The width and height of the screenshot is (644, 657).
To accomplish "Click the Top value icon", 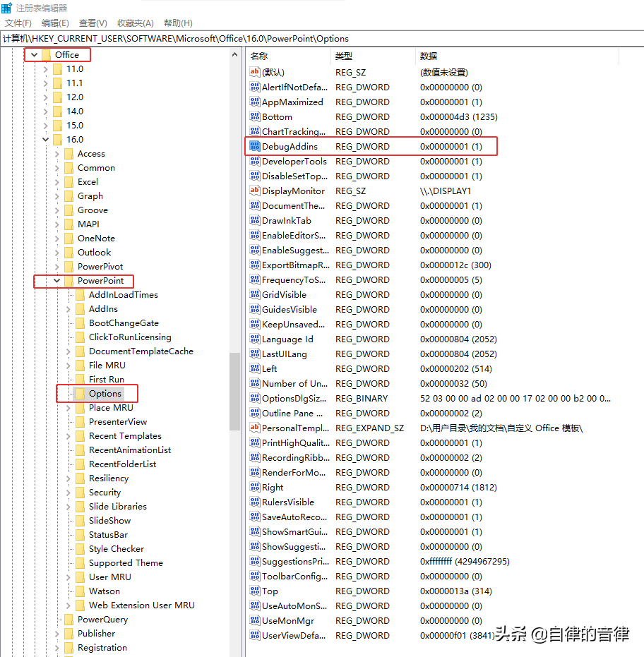I will tap(254, 591).
